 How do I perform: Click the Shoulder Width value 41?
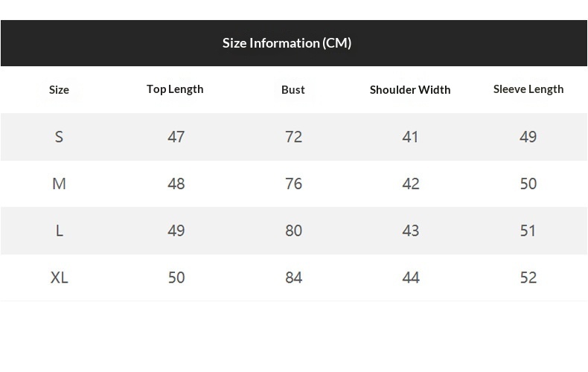[x=411, y=137]
